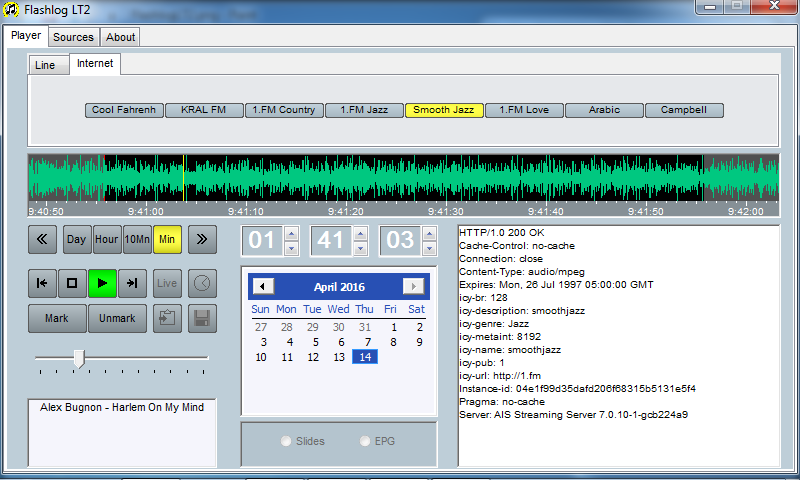Click the 'Content-Type: audio/mpeg' line
The height and width of the screenshot is (480, 800).
522,271
